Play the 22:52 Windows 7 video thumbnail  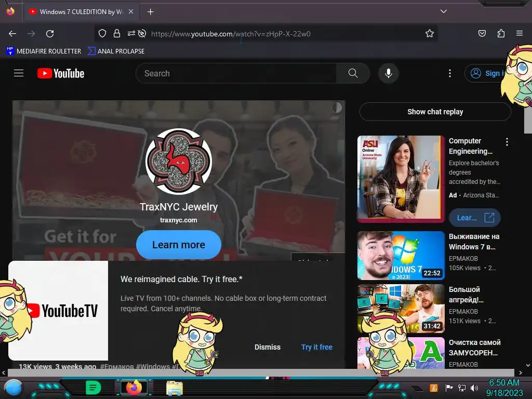(401, 256)
